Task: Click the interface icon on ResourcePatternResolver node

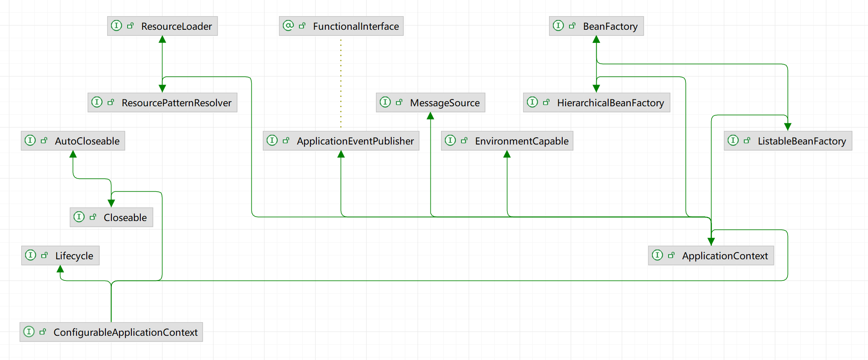Action: (97, 102)
